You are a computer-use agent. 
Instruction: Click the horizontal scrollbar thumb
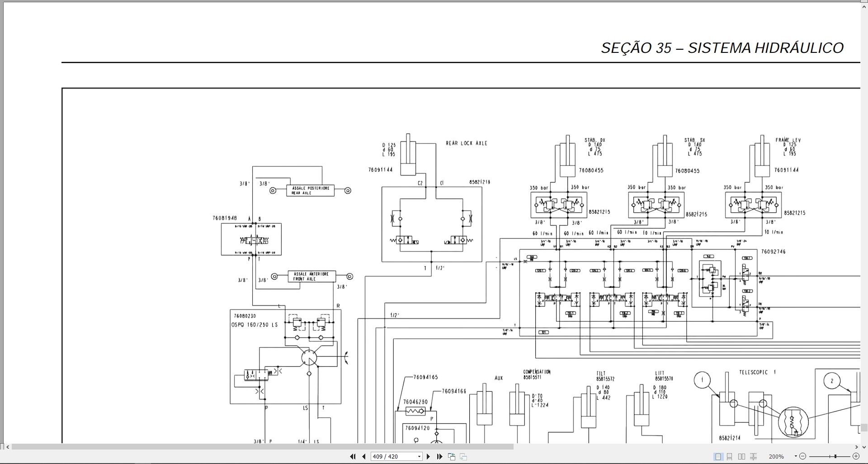pyautogui.click(x=262, y=447)
